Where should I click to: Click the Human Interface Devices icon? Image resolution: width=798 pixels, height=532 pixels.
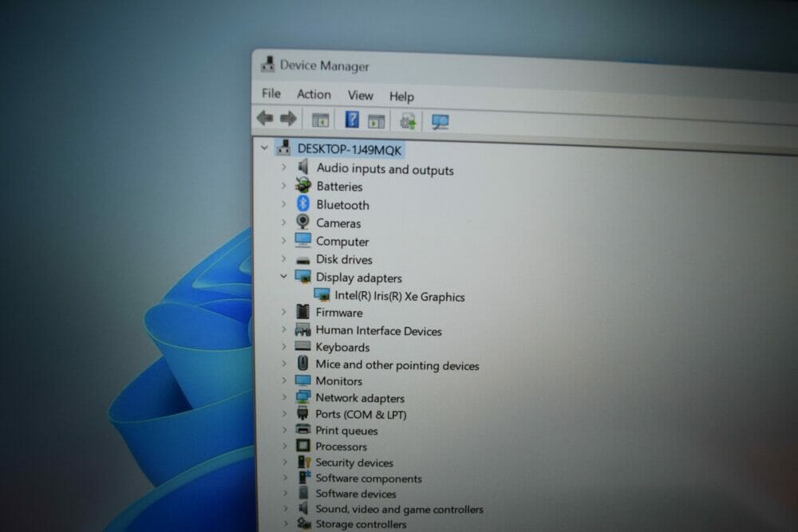pos(302,329)
